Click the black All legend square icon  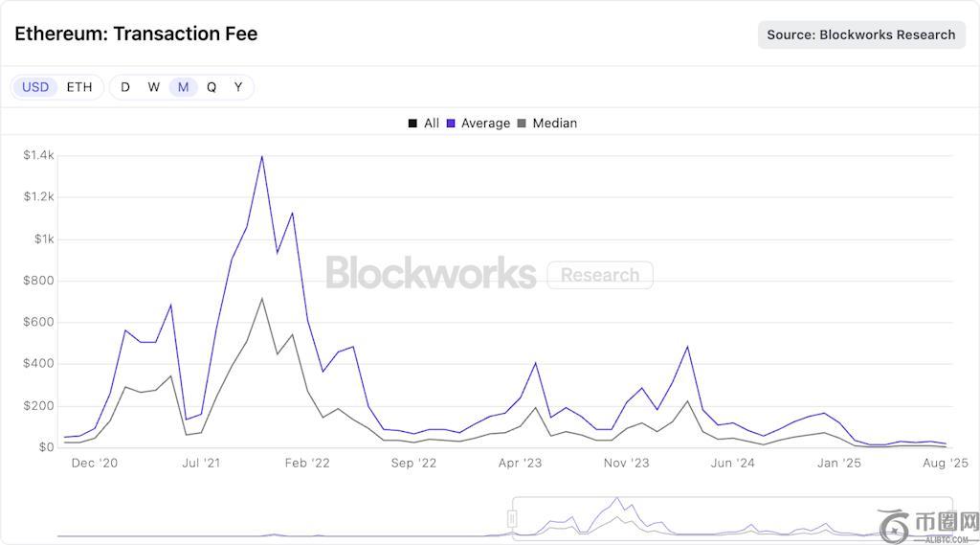click(x=412, y=124)
